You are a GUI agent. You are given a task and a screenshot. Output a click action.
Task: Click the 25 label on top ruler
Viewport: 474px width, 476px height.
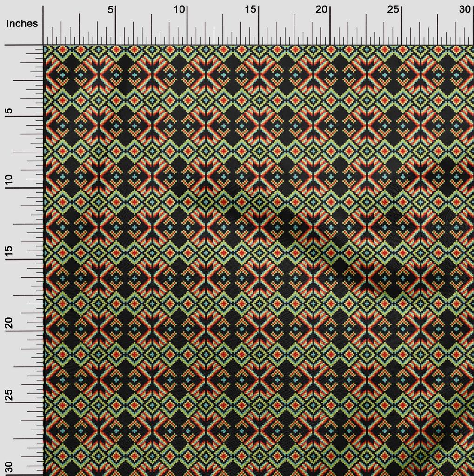(394, 10)
